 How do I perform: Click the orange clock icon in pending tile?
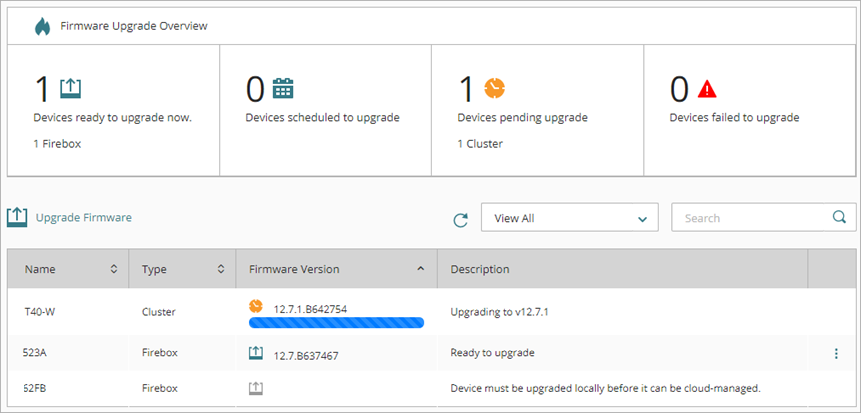pos(494,88)
